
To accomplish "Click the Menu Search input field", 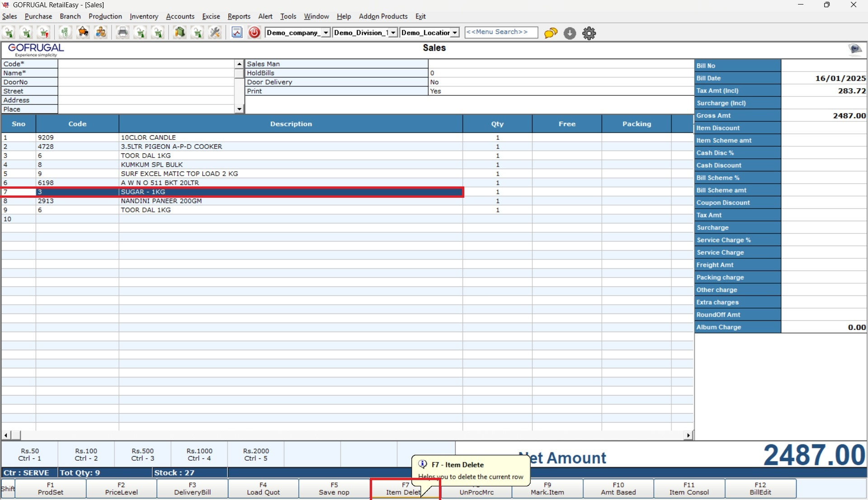I will click(x=501, y=32).
